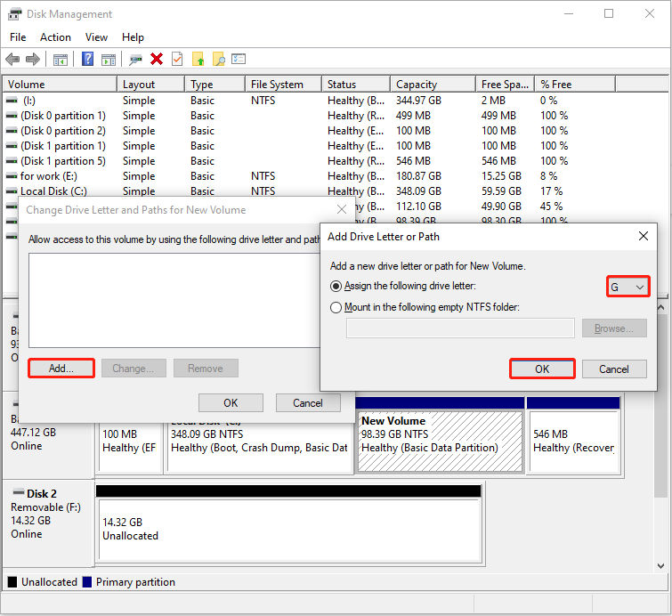This screenshot has height=616, width=672.
Task: Select the 546 MB Recovery partition block
Action: [575, 442]
